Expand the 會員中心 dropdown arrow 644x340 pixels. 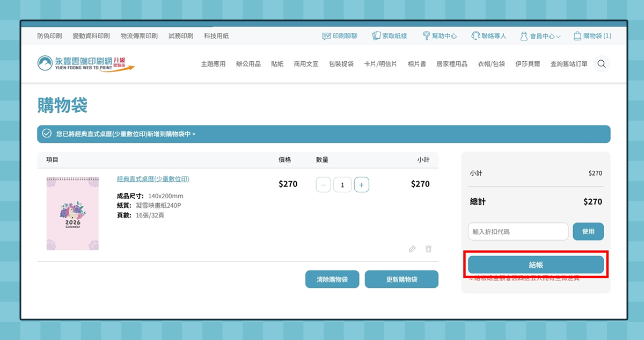[x=558, y=37]
